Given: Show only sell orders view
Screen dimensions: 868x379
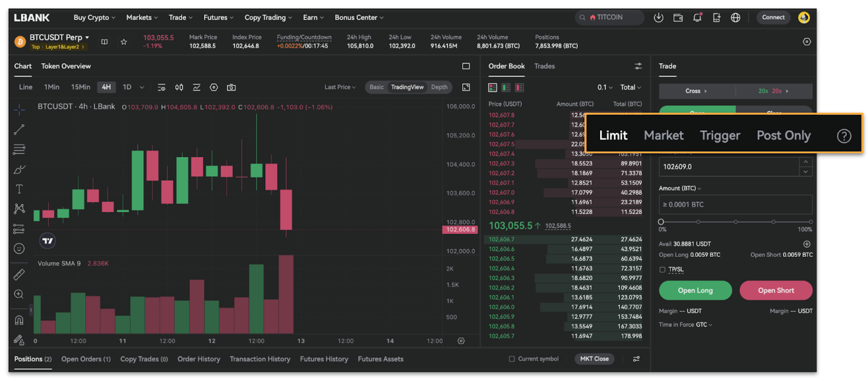Looking at the screenshot, I should [519, 87].
